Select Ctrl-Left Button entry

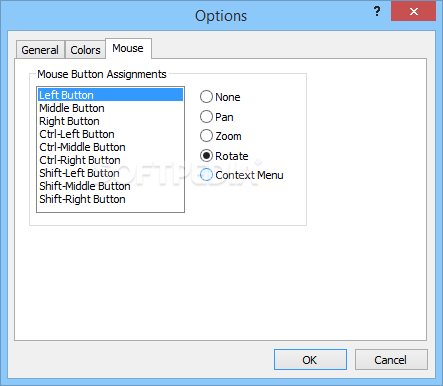[110, 134]
